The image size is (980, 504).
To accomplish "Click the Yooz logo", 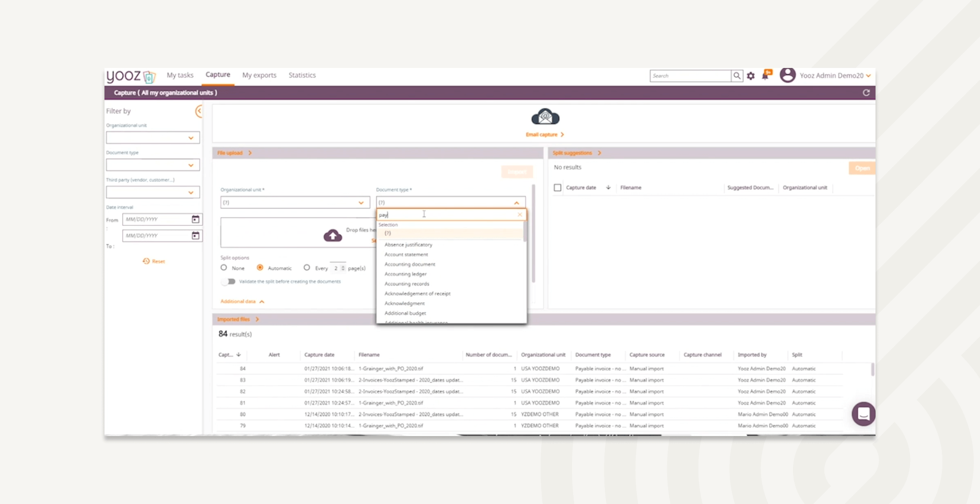I will coord(131,76).
